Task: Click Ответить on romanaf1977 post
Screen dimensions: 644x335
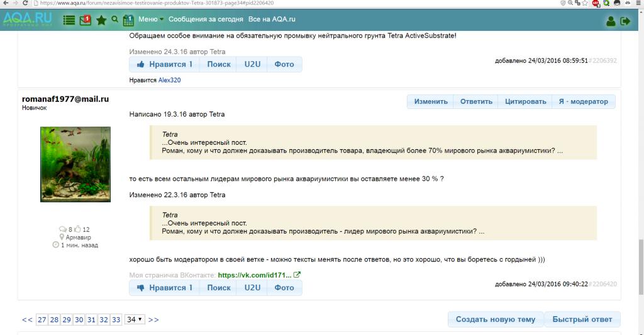Action: 476,101
